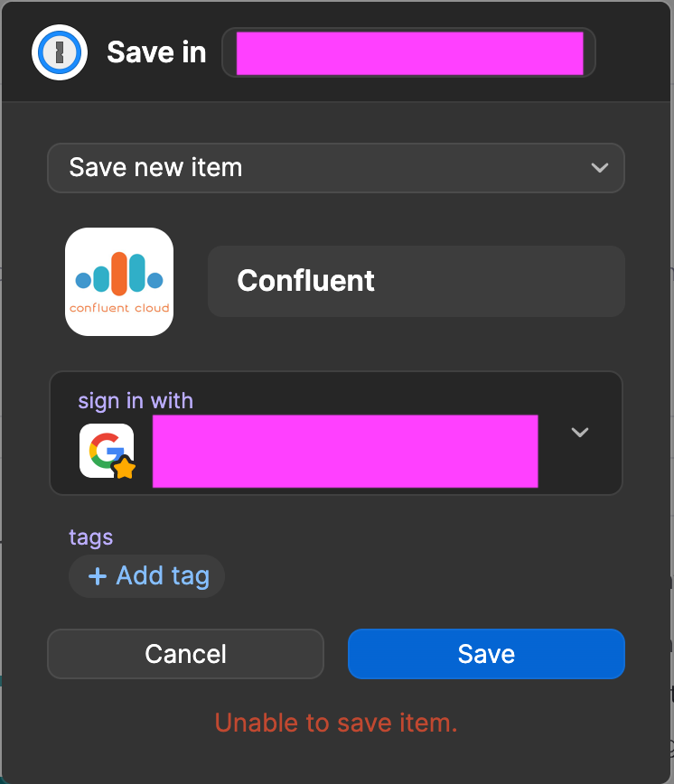Edit the Confluent title field
This screenshot has width=674, height=784.
[416, 281]
